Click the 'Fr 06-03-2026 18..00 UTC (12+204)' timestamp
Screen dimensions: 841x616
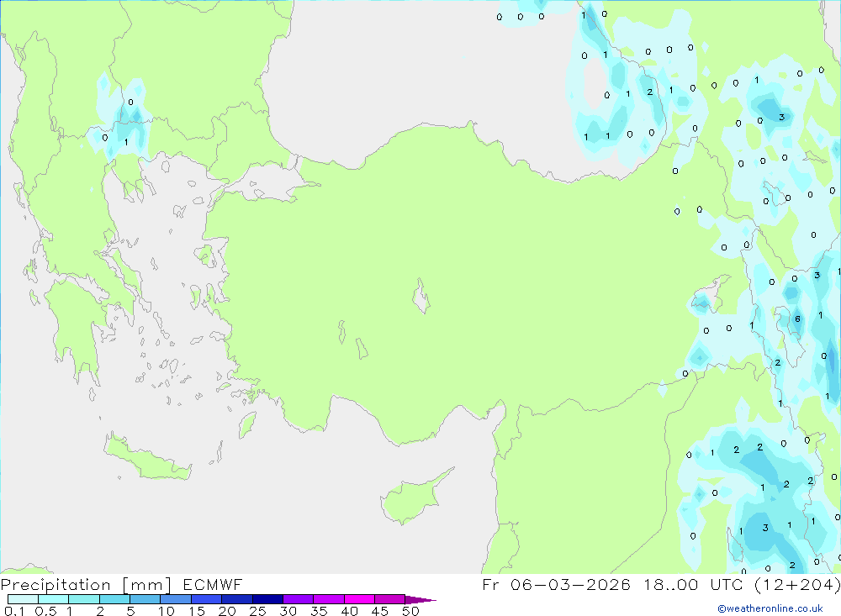coord(661,585)
